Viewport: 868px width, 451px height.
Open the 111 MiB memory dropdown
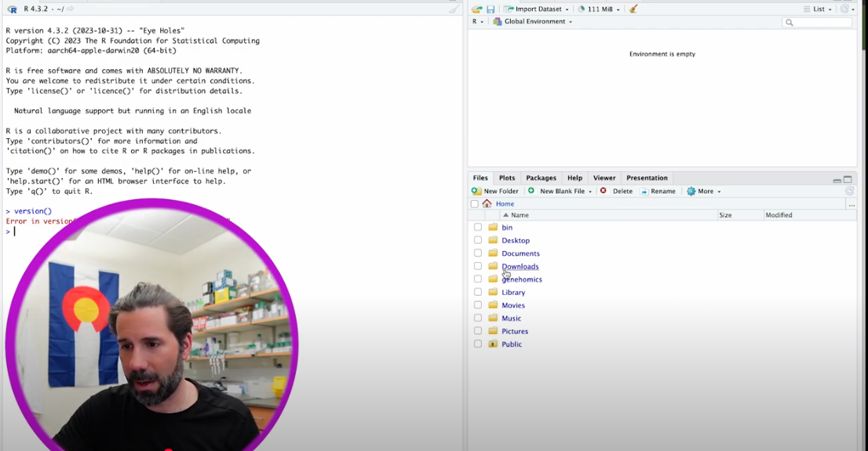click(x=618, y=9)
